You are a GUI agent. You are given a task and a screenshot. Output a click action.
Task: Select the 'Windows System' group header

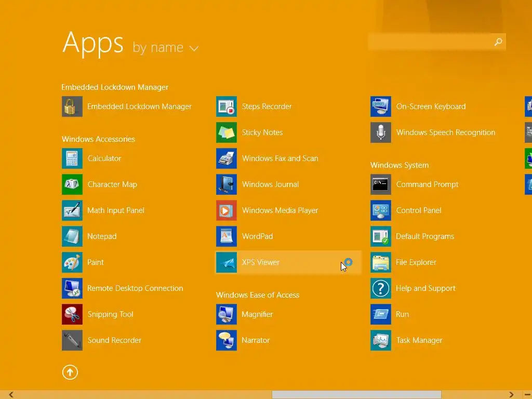point(400,165)
